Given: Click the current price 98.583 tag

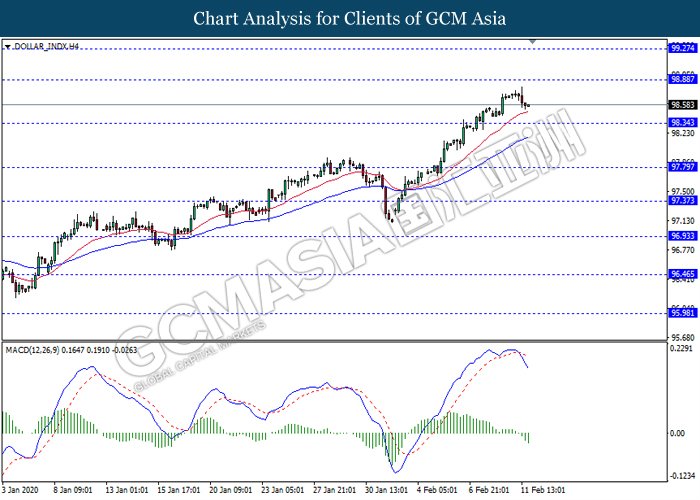Looking at the screenshot, I should (683, 104).
